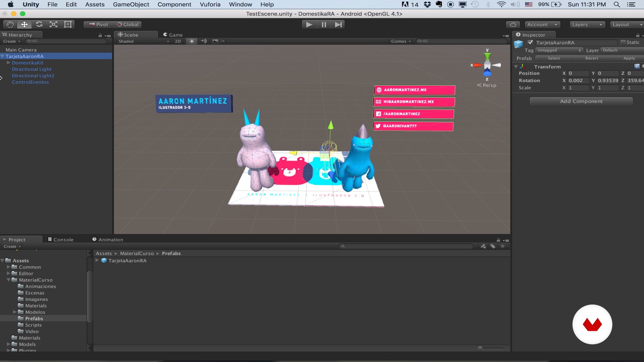The width and height of the screenshot is (644, 362).
Task: Toggle scene lighting icon
Action: click(192, 41)
